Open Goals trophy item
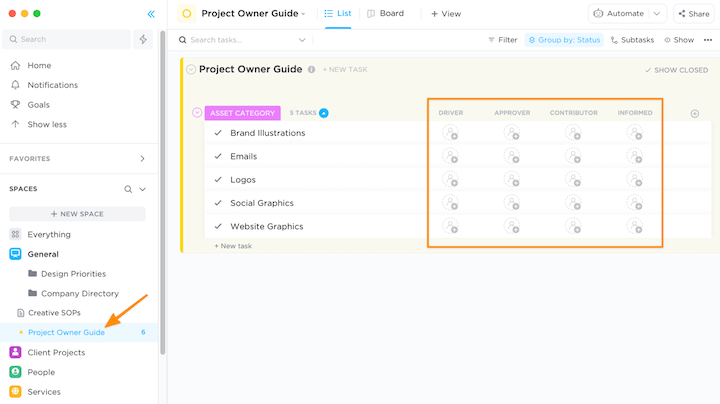Viewport: 720px width, 404px height. click(38, 104)
